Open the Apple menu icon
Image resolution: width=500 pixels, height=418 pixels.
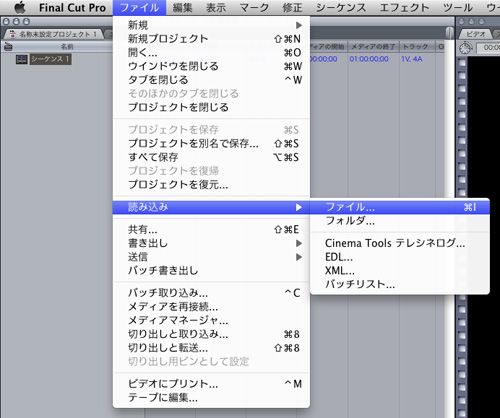[20, 7]
